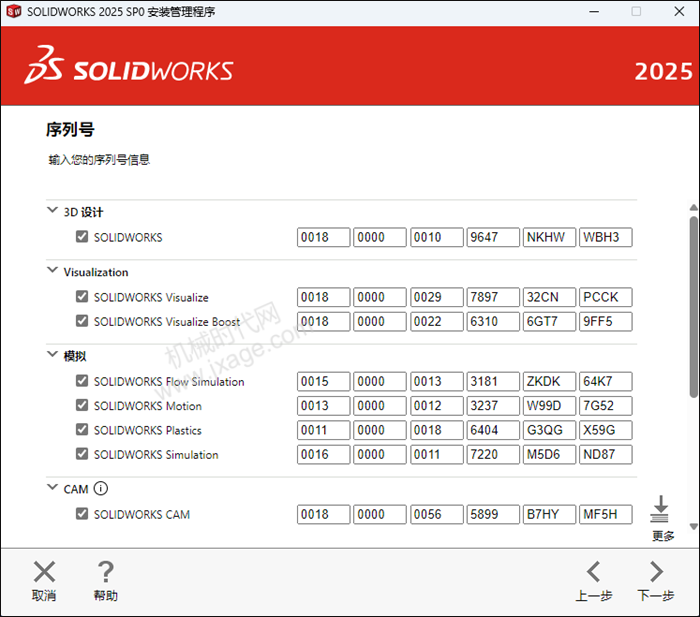Click Motion serial field 7G52

pos(606,405)
